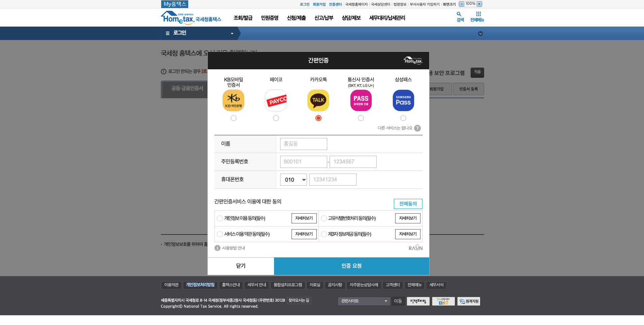
Task: Open 상담/제보 menu
Action: coord(351,18)
